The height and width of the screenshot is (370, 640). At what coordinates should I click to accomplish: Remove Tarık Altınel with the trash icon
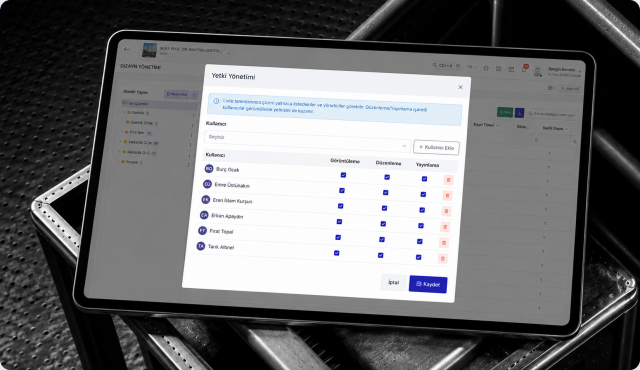[442, 258]
